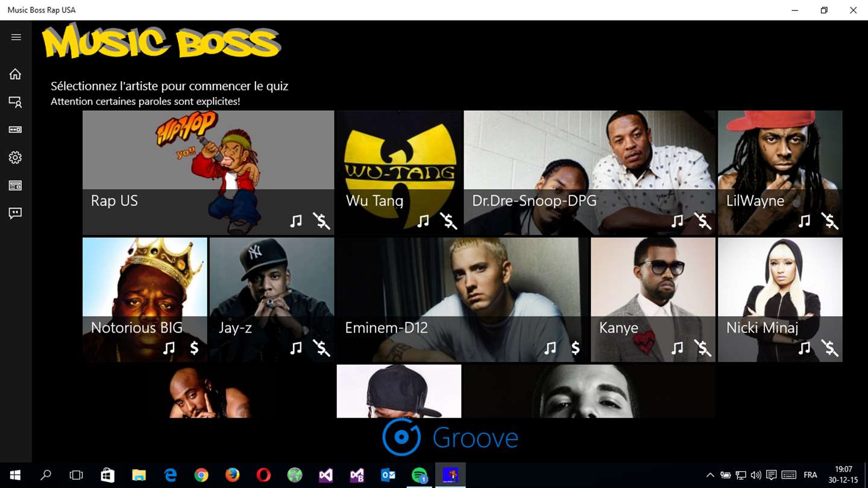Click the Nicki Minaj tile label
The height and width of the screenshot is (488, 868).
click(762, 328)
